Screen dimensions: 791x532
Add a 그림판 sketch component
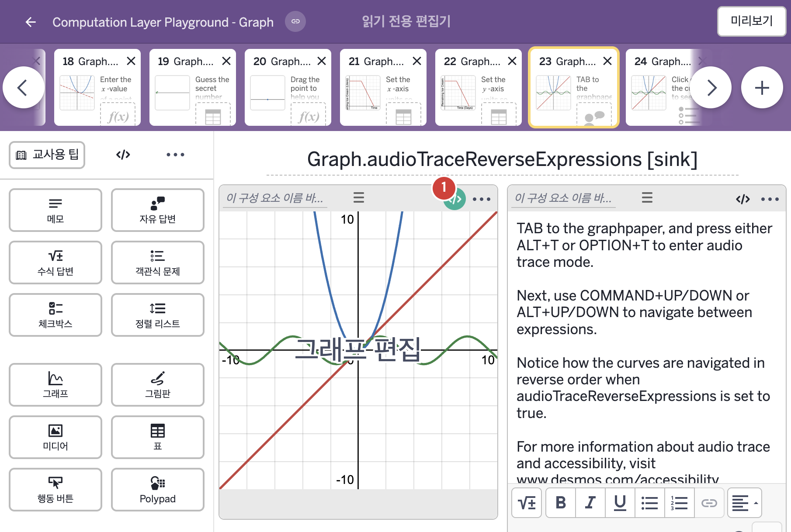(158, 385)
